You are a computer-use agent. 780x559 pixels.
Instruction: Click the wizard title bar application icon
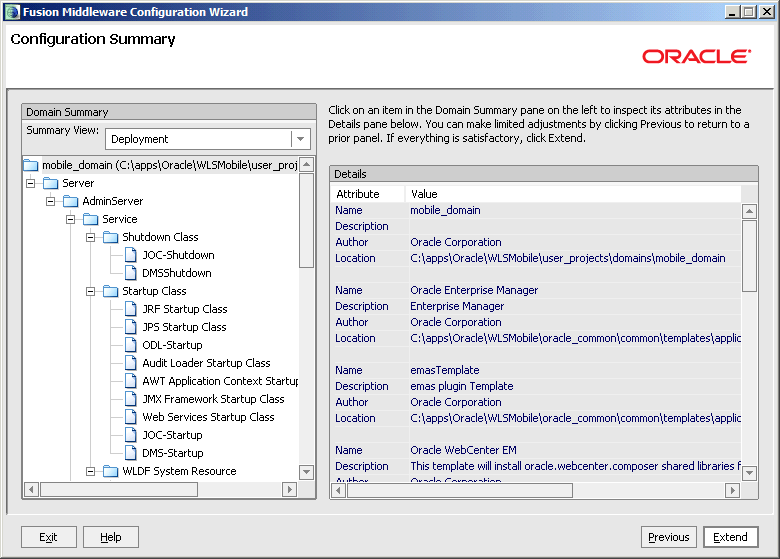pos(12,11)
